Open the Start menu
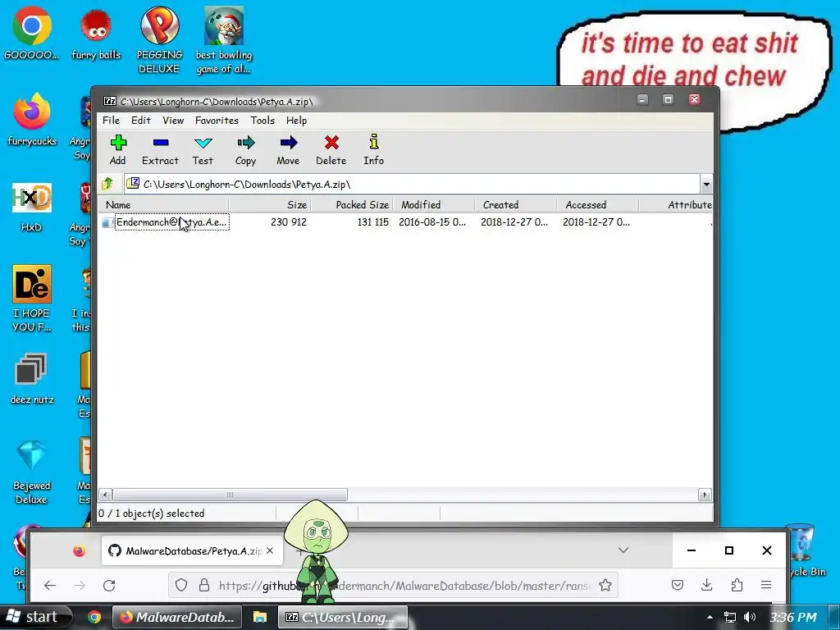 35,617
